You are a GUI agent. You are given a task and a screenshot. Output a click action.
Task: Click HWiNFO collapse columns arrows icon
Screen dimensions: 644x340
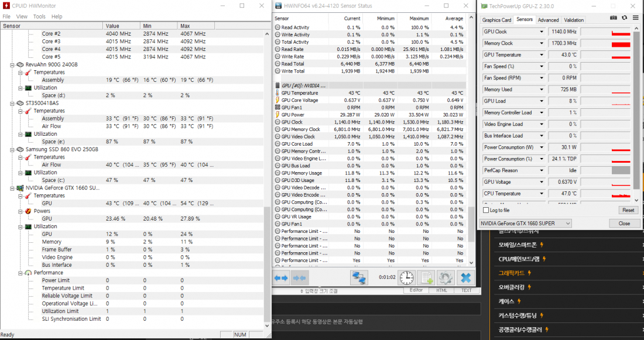(x=300, y=278)
